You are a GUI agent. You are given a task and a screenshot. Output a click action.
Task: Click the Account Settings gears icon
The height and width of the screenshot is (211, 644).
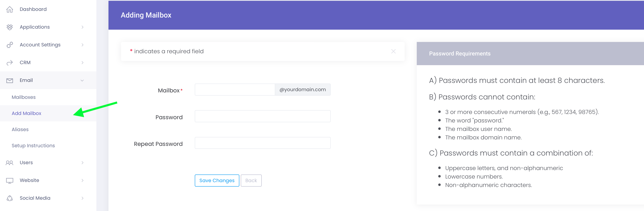(9, 45)
